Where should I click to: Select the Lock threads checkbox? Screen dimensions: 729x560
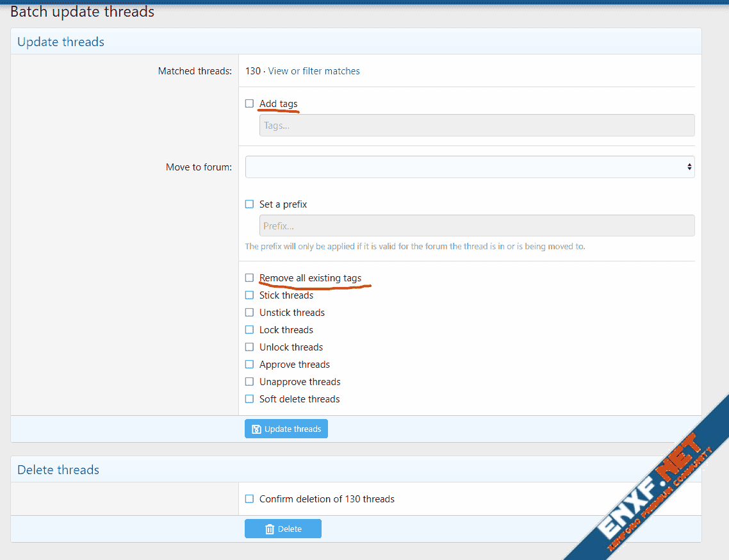[250, 330]
